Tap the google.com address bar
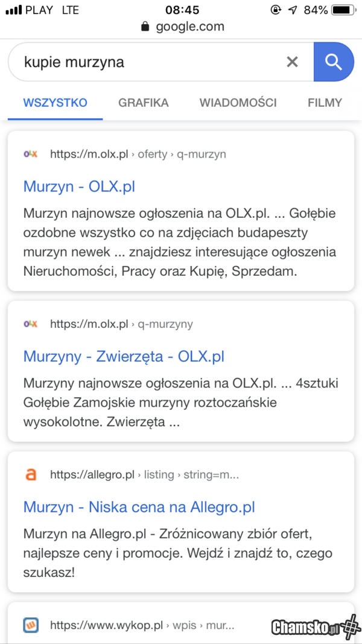The height and width of the screenshot is (644, 362). 189,27
